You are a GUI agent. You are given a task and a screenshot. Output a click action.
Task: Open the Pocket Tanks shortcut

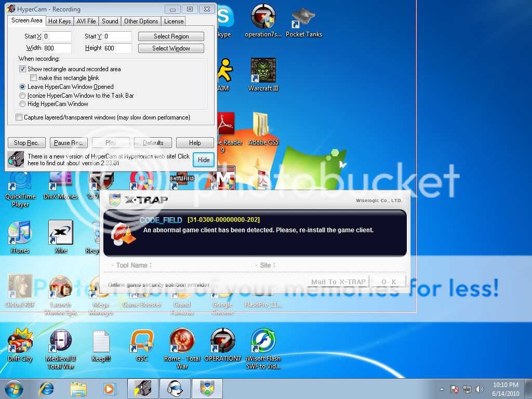(x=304, y=20)
